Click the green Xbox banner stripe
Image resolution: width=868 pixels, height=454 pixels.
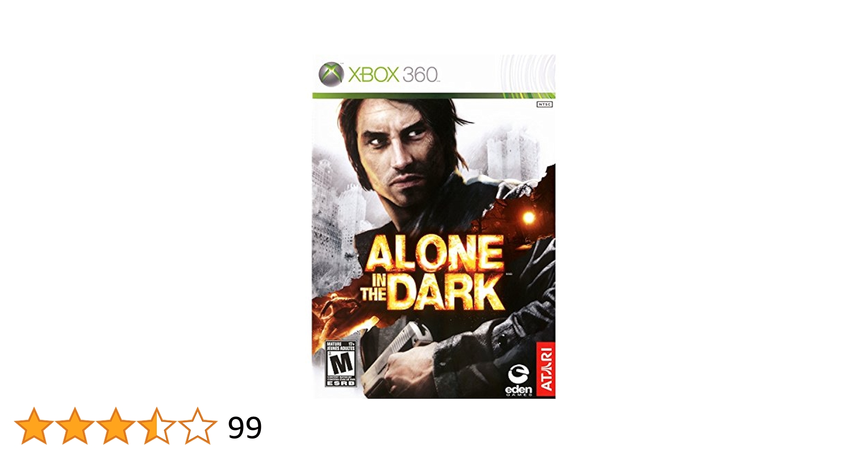[434, 96]
